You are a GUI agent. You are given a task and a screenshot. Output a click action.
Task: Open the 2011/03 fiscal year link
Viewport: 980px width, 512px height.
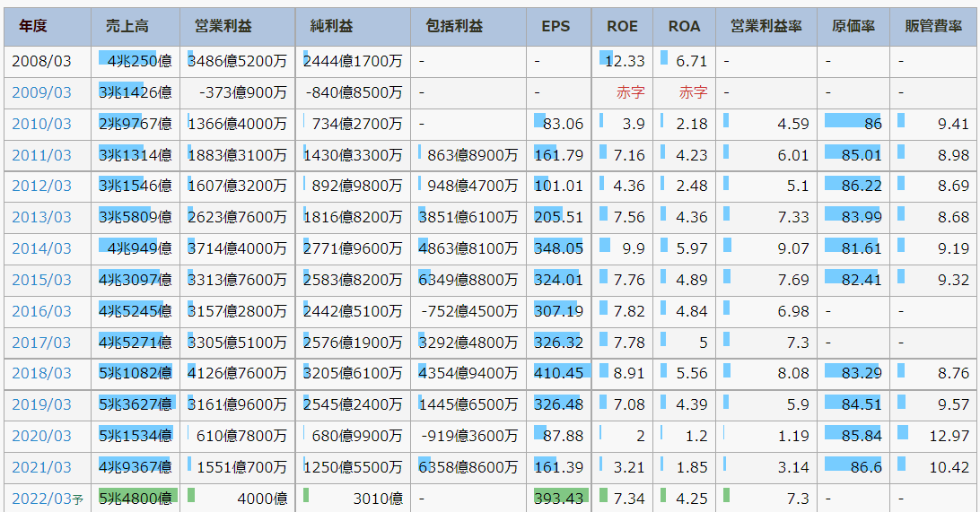point(42,155)
